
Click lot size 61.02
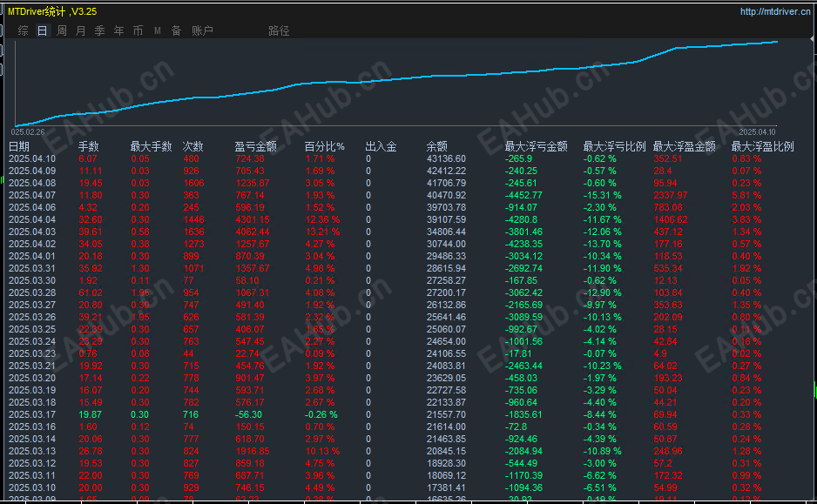click(91, 292)
